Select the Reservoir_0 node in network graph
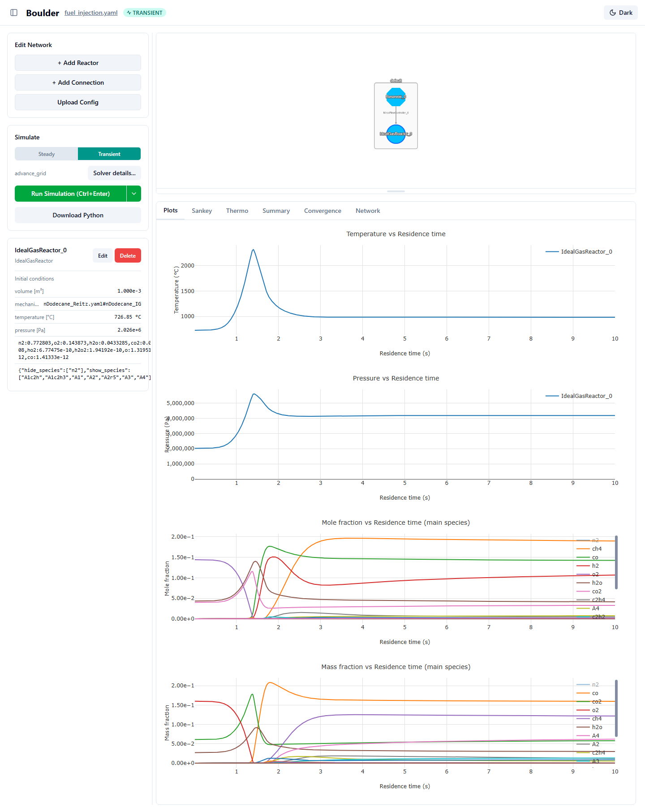The image size is (645, 812). (396, 97)
